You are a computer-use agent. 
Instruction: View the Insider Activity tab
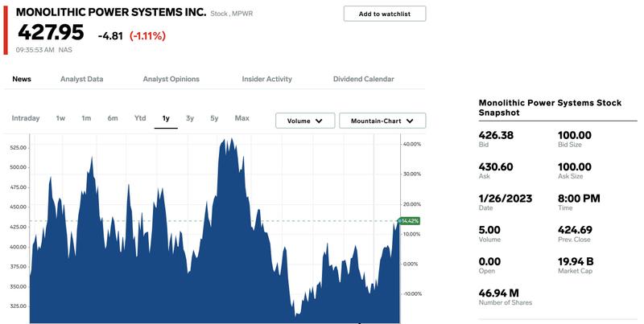(x=267, y=79)
